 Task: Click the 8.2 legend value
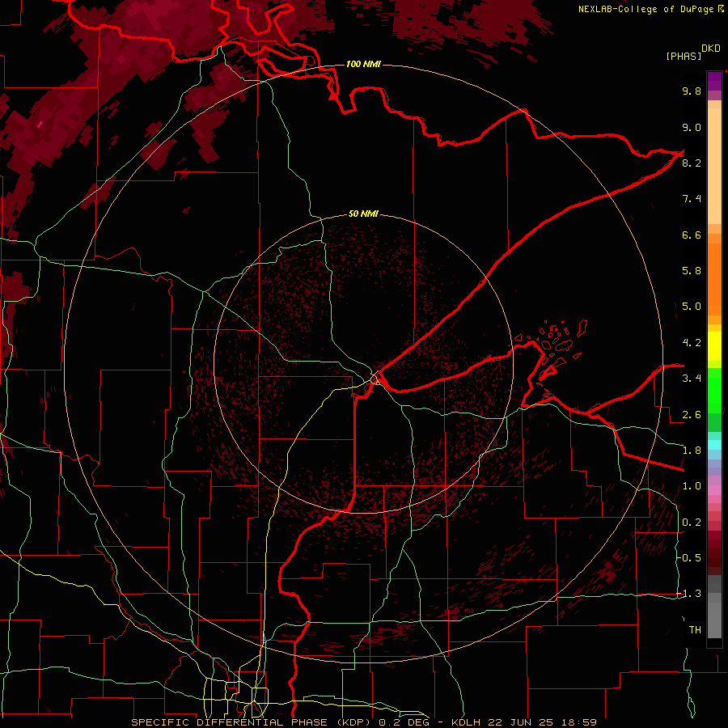tap(692, 163)
